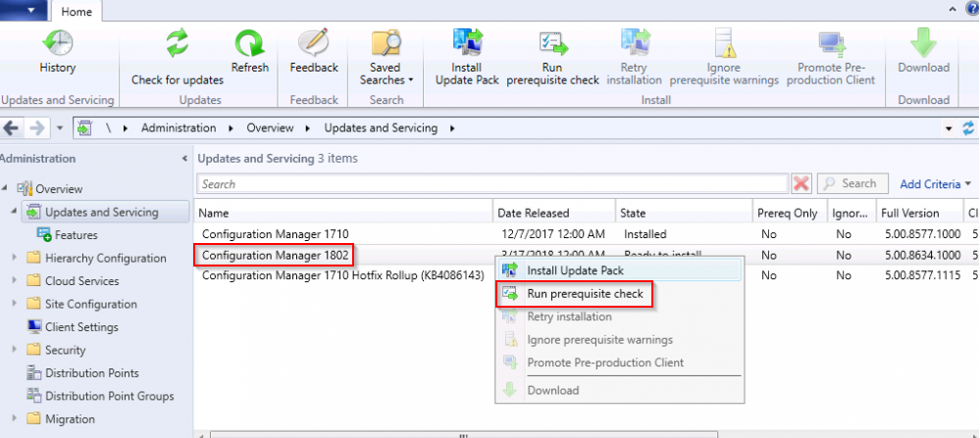
Task: Click the Search button
Action: coord(852,183)
